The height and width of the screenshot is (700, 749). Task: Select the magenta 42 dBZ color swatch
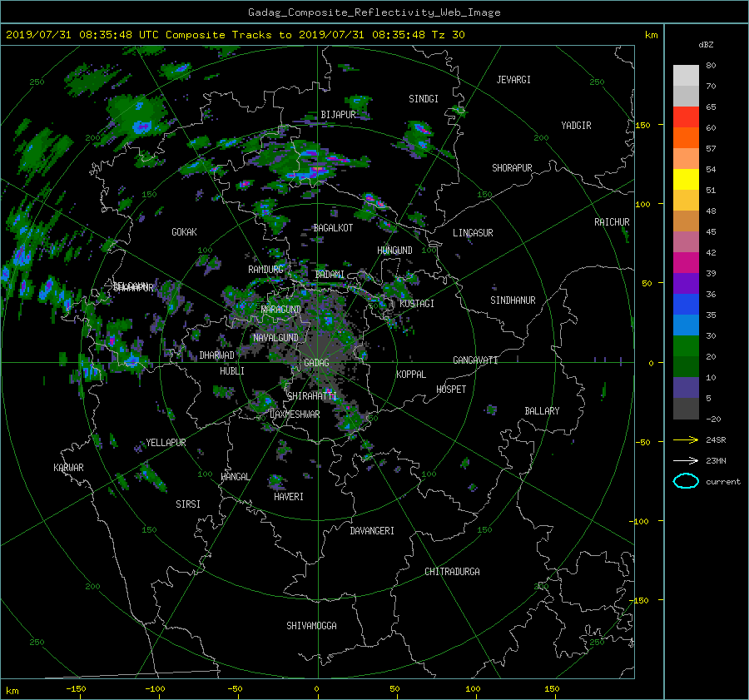click(686, 262)
